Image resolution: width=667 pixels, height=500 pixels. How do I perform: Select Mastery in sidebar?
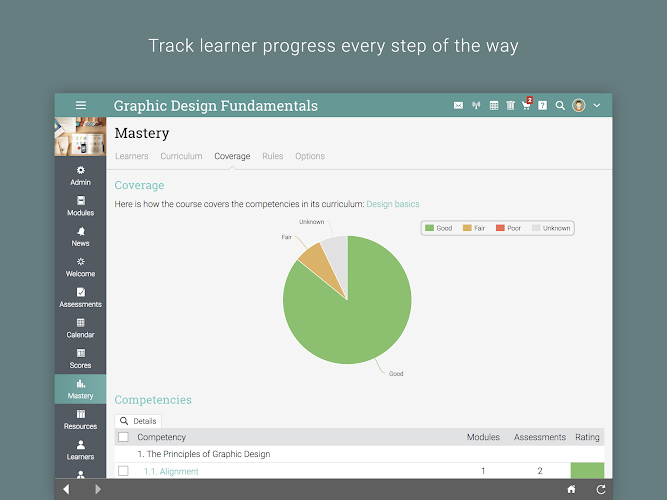tap(80, 389)
